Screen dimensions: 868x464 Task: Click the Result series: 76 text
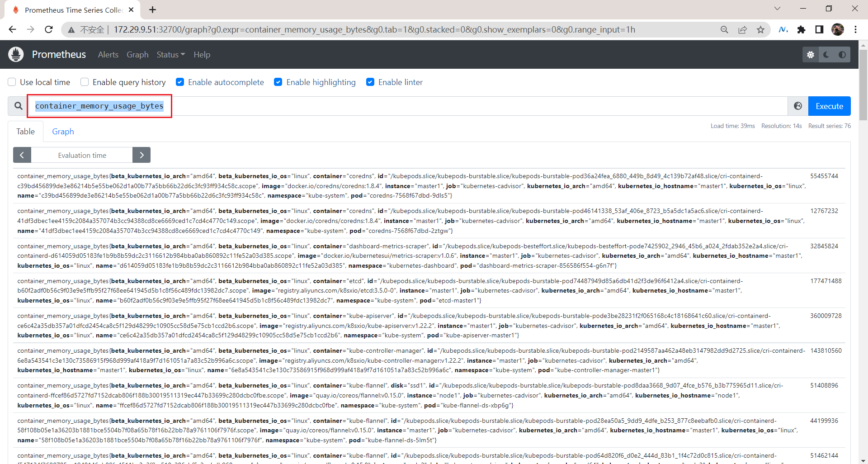830,126
